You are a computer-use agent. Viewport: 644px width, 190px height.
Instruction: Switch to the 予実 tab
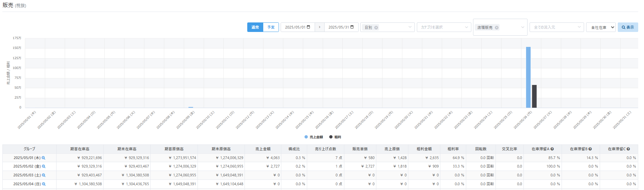pyautogui.click(x=271, y=27)
